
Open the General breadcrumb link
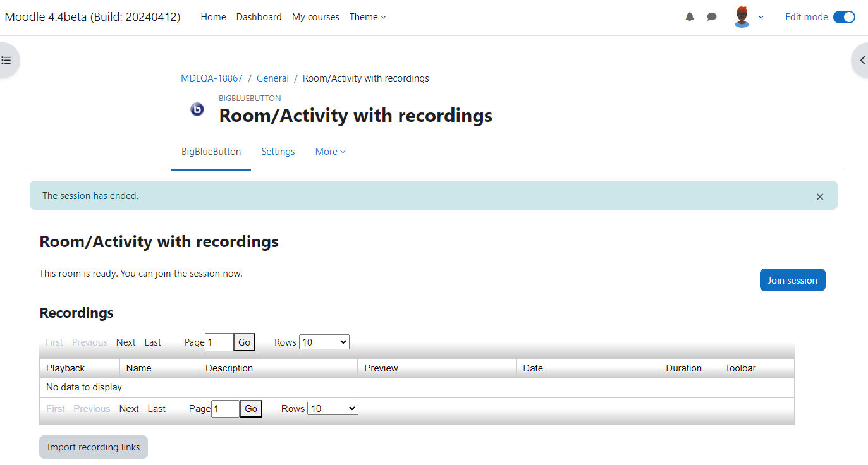pyautogui.click(x=272, y=78)
